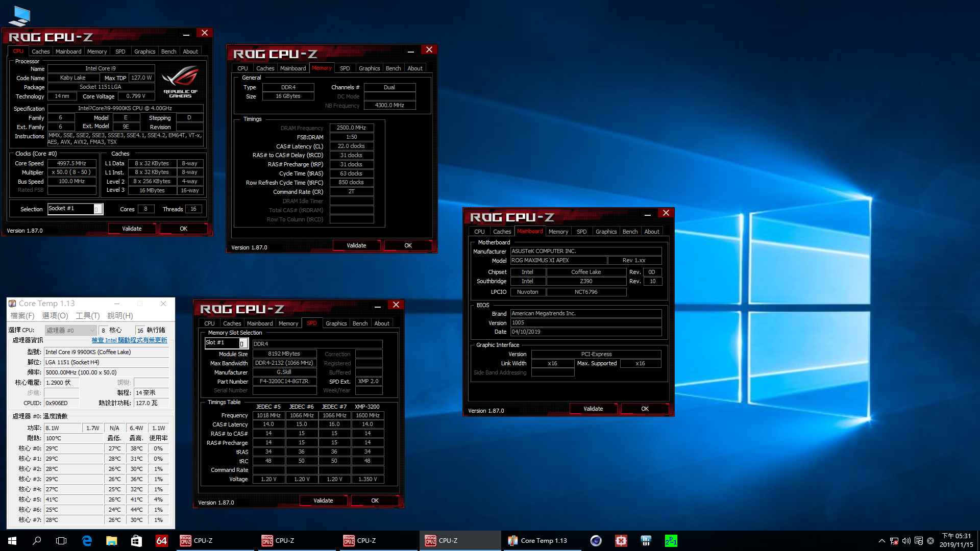
Task: Switch to the fourth CPU-Z taskbar window
Action: pos(459,541)
